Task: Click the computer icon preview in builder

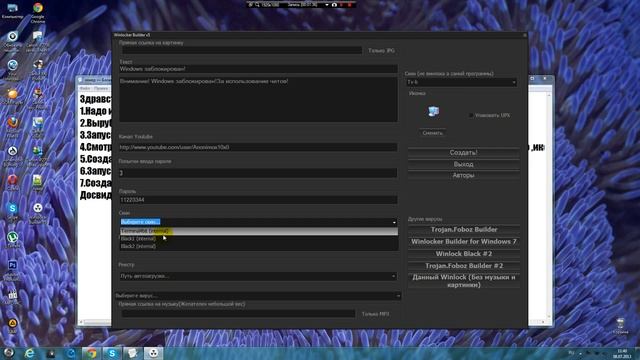Action: coord(433,111)
